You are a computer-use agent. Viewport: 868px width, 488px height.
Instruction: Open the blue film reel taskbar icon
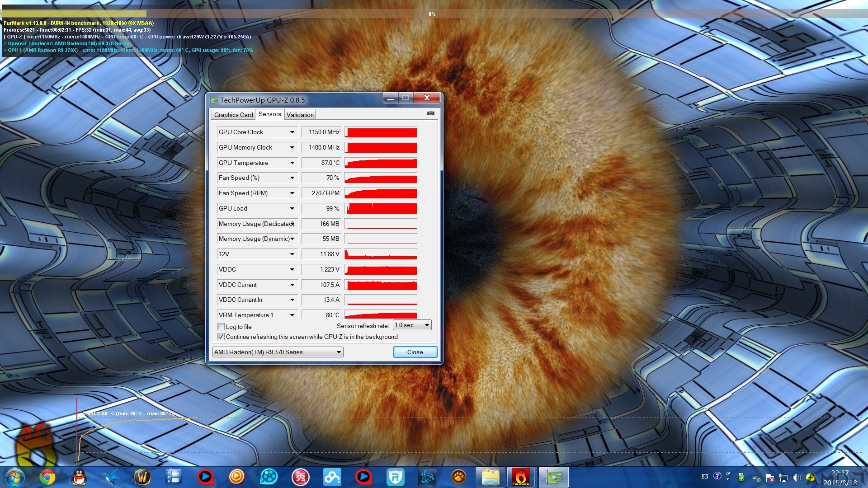tap(269, 477)
